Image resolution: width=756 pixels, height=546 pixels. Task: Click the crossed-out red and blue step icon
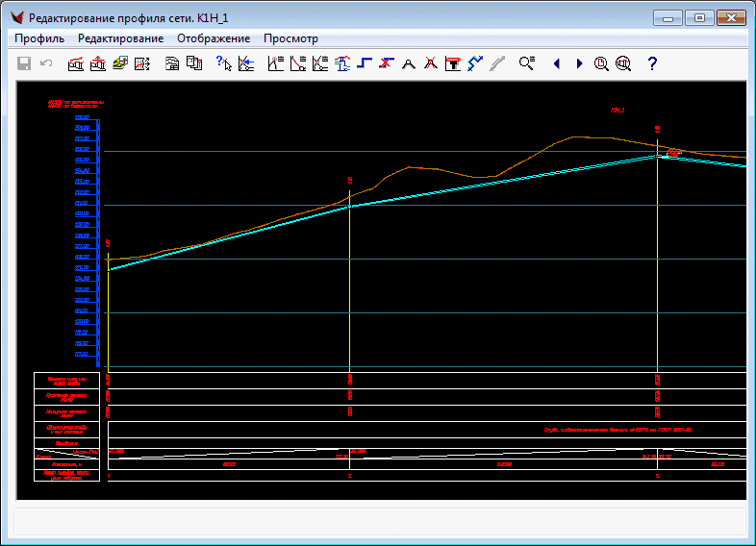click(x=387, y=63)
